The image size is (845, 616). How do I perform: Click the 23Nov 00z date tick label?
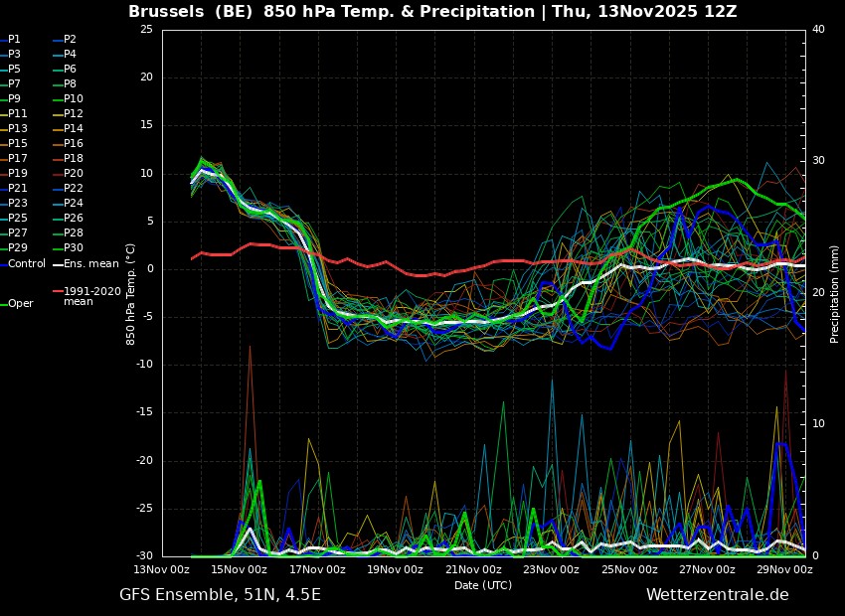552,569
